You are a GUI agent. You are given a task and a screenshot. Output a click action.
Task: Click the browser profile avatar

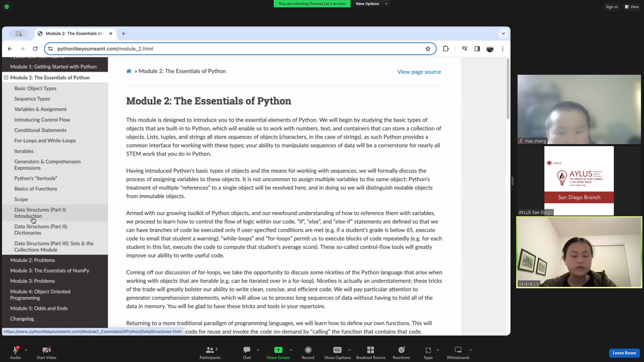tap(490, 49)
